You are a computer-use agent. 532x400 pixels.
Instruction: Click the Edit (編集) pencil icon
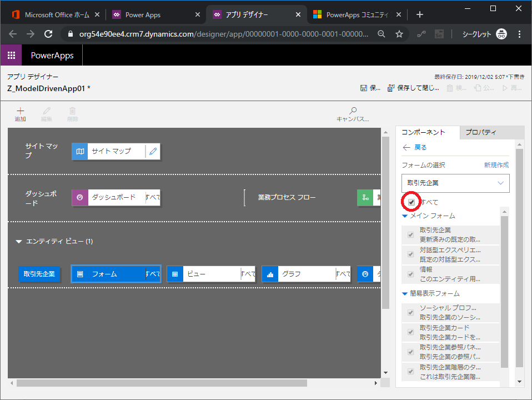coord(47,111)
